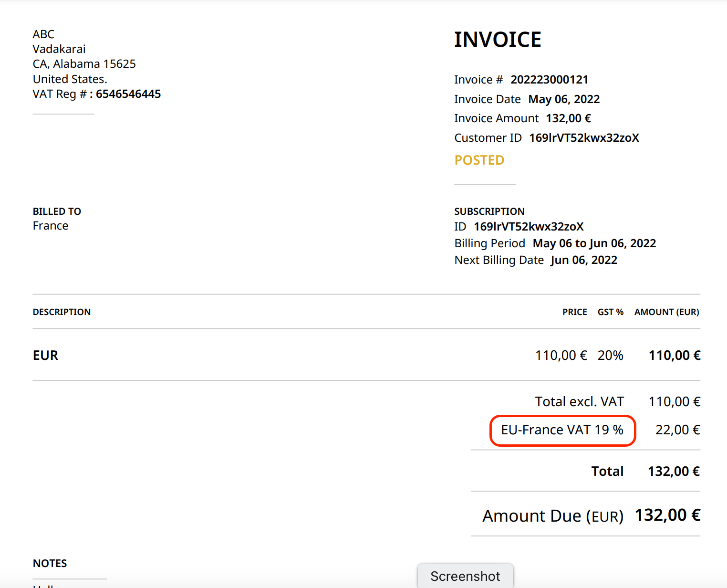Click the Next Billing Date Jun 06, 2022

[x=584, y=260]
